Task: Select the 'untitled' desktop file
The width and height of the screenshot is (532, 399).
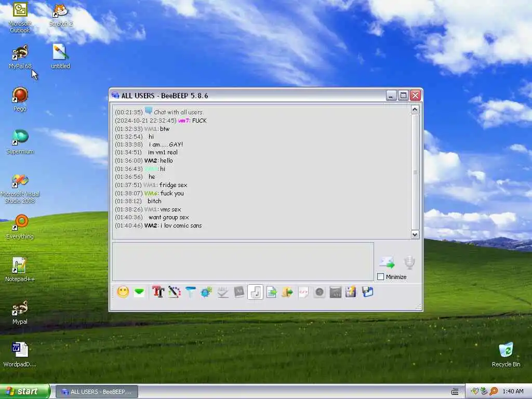Action: (60, 57)
